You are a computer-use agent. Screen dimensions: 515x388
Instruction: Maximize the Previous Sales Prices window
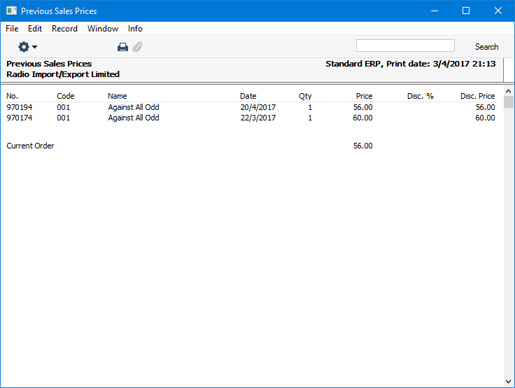coord(466,11)
